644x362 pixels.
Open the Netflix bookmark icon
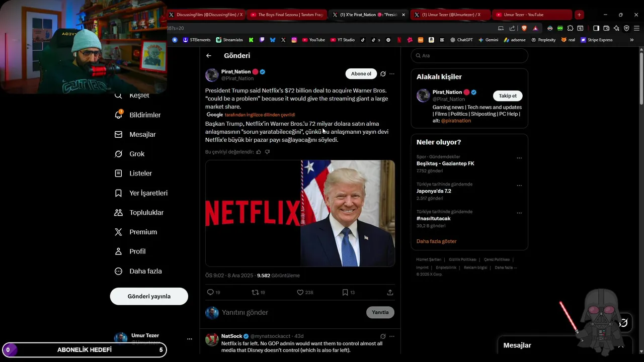[399, 40]
